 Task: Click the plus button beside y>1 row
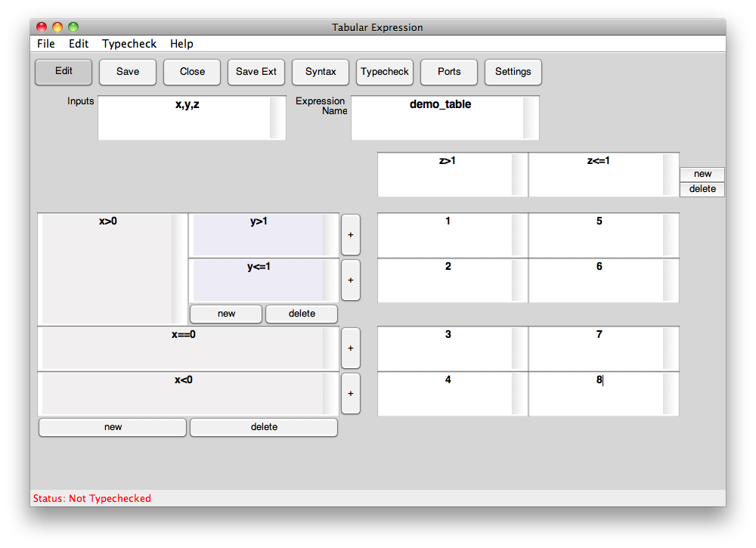tap(350, 235)
